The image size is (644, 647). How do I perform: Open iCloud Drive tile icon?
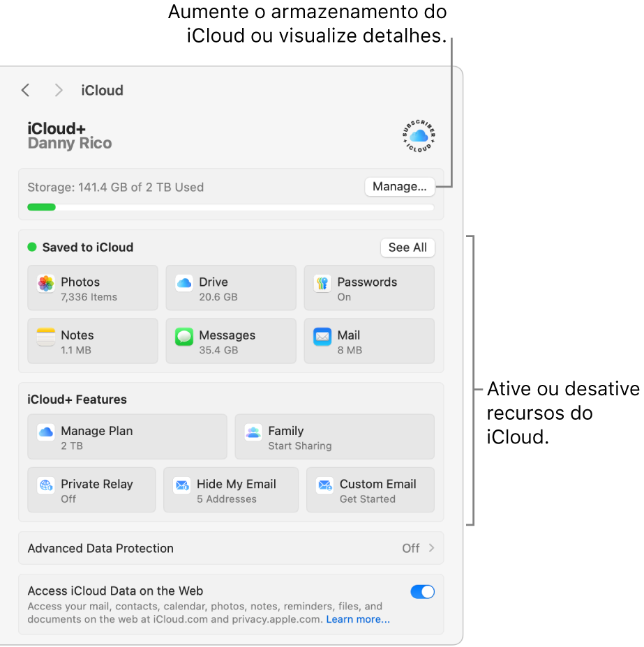[x=184, y=284]
